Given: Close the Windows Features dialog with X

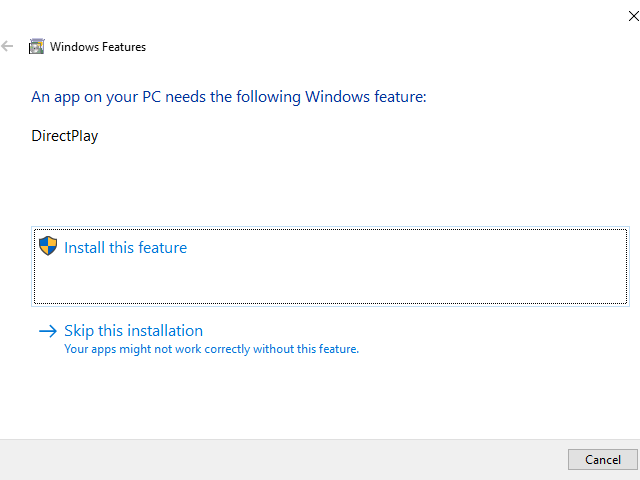Looking at the screenshot, I should pyautogui.click(x=633, y=16).
